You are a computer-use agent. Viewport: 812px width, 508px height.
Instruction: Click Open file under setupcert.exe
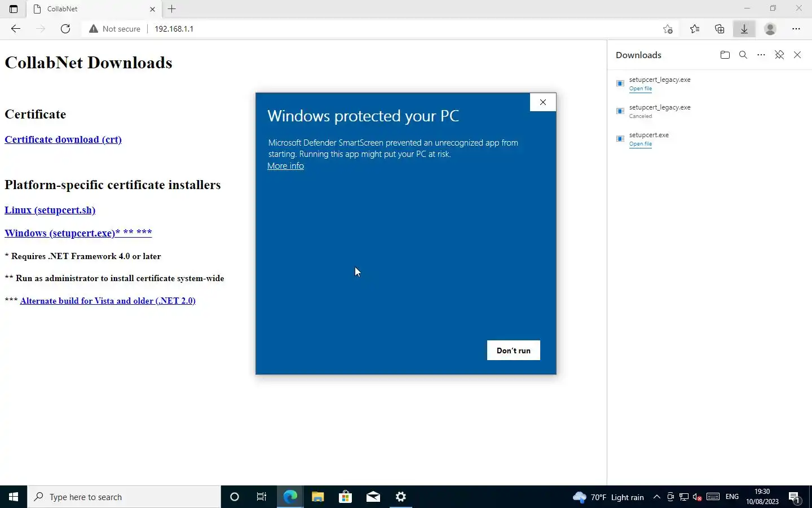[x=641, y=144]
